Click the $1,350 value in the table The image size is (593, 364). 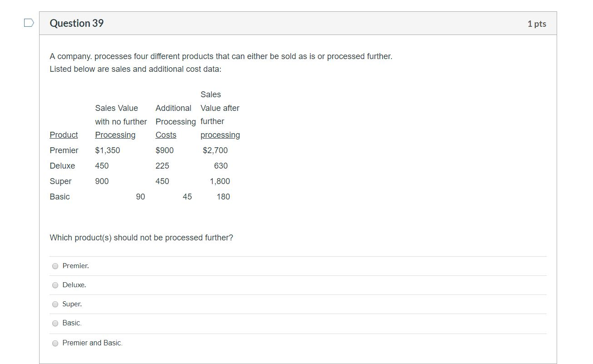coord(108,150)
